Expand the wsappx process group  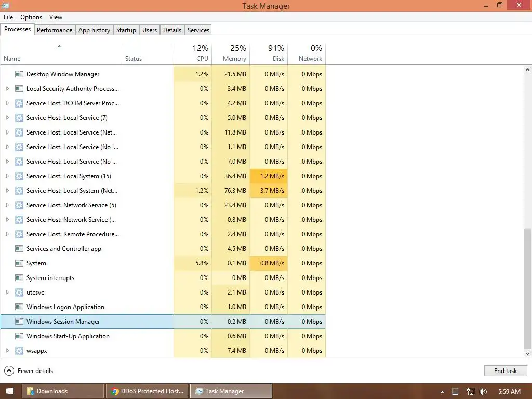(x=7, y=351)
